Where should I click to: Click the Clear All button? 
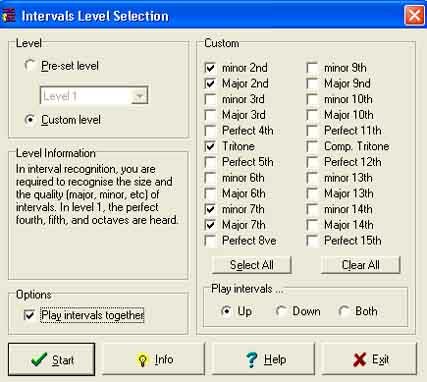(360, 265)
